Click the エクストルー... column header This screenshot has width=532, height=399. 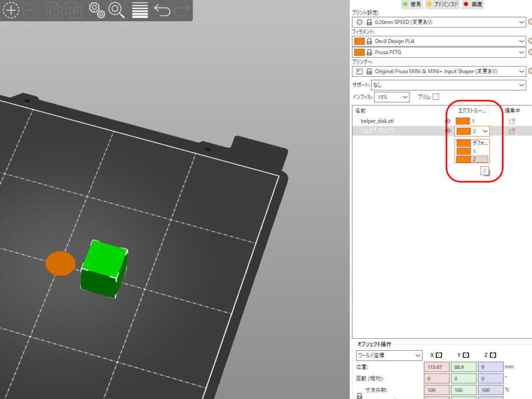click(x=472, y=111)
